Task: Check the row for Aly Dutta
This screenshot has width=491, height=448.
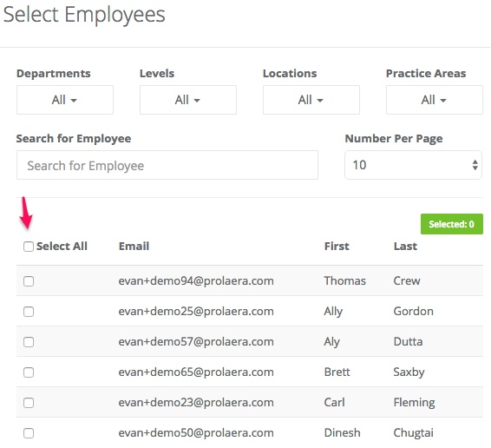Action: [x=29, y=342]
